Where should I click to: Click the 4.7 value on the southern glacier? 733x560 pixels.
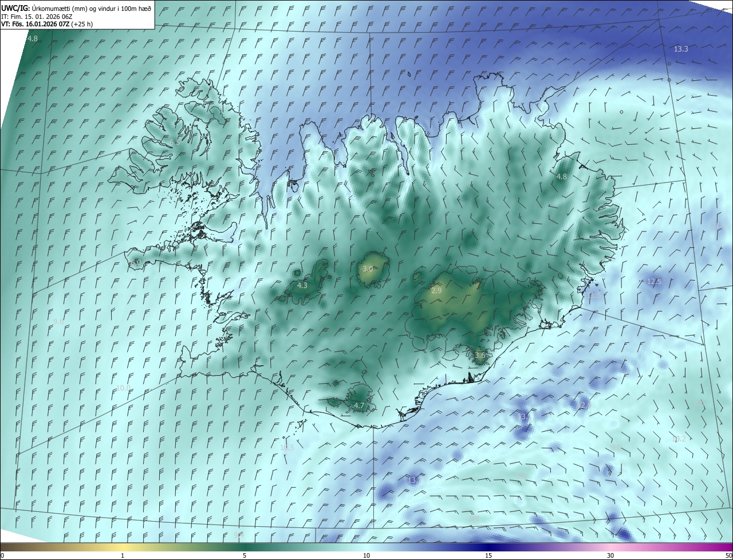coord(359,406)
